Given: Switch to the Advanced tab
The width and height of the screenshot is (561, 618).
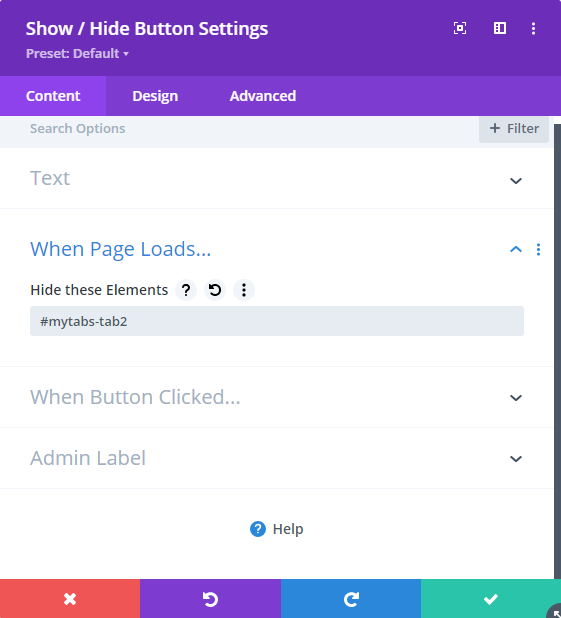Looking at the screenshot, I should point(263,96).
